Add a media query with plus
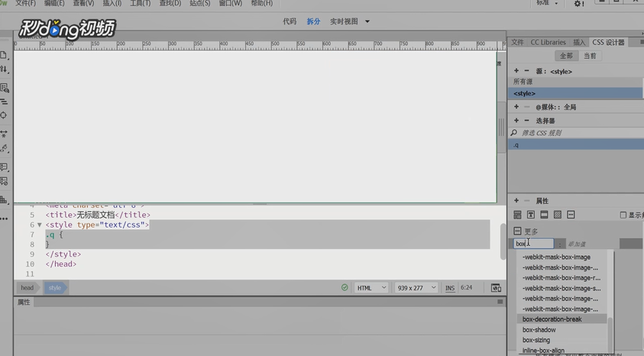The height and width of the screenshot is (356, 644). point(516,107)
